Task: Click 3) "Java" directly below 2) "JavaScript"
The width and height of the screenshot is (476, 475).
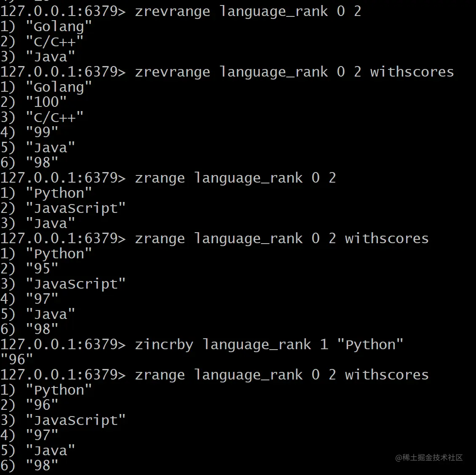Action: [37, 223]
